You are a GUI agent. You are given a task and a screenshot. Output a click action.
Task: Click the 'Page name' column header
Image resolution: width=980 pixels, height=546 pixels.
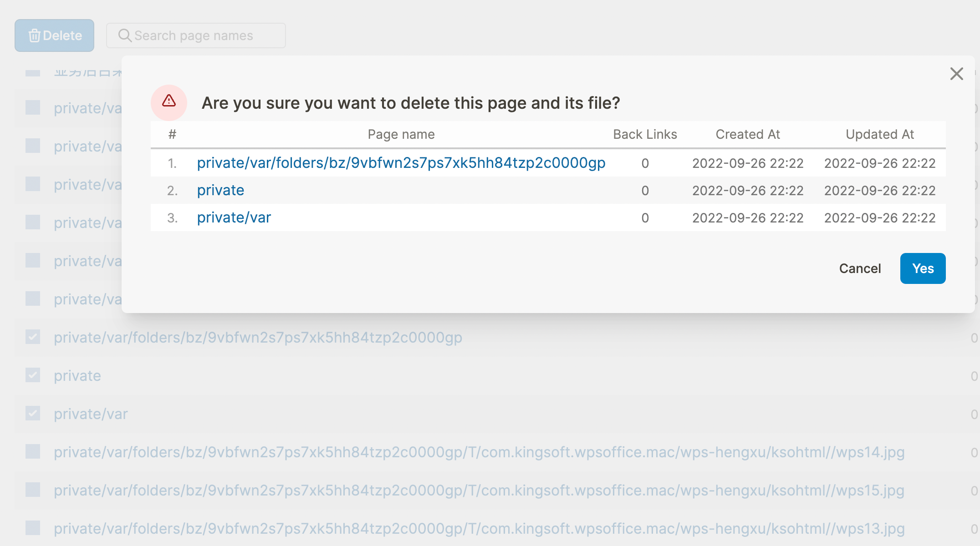tap(401, 134)
